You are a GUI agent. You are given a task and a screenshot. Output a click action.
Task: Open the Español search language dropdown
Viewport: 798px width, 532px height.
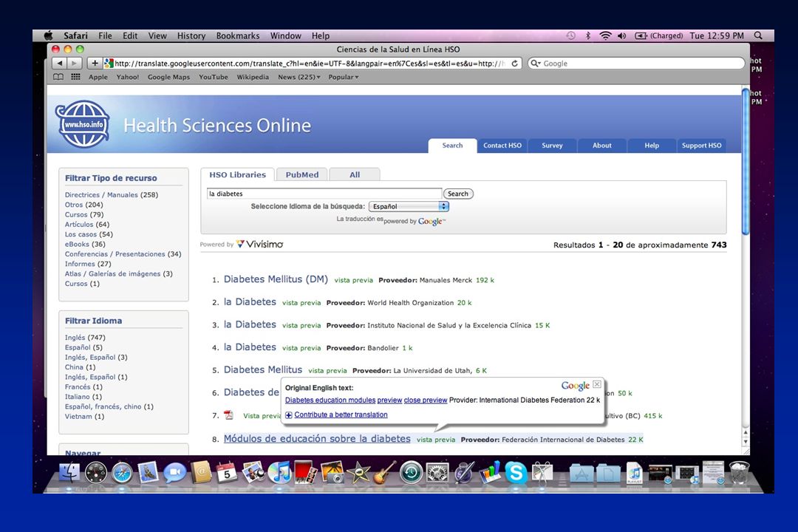(x=409, y=206)
